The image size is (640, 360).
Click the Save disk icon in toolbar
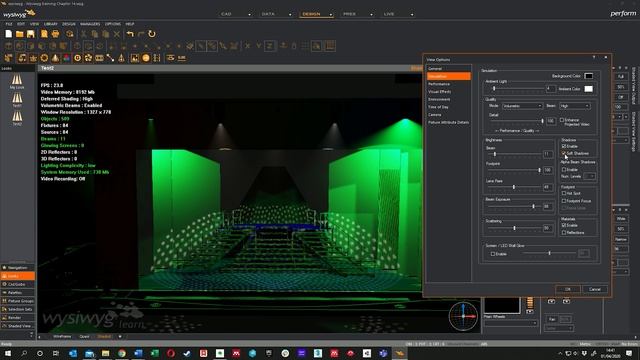[x=31, y=34]
